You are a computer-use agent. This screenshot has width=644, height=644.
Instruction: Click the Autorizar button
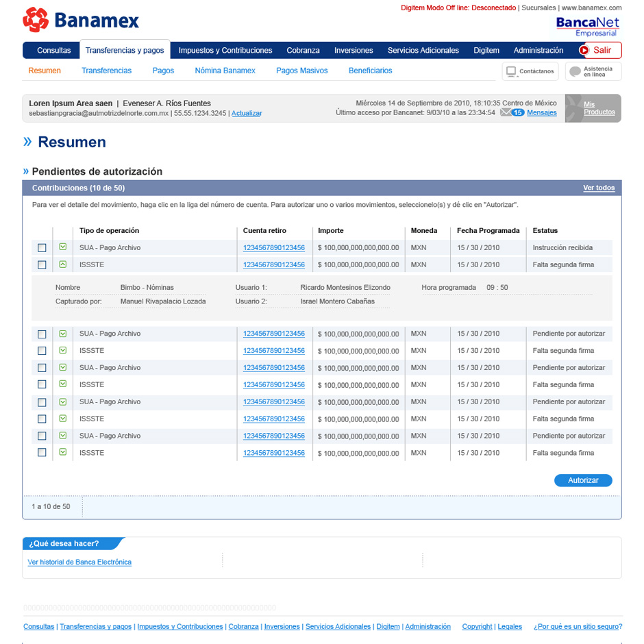[x=583, y=480]
